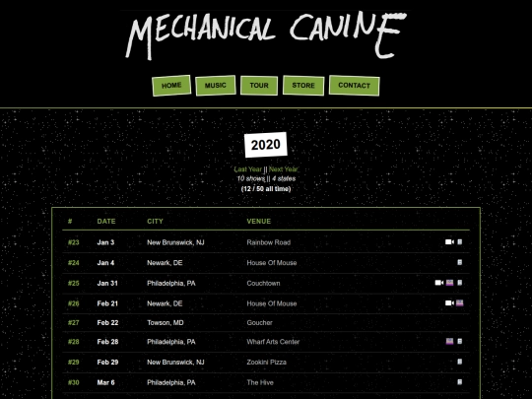532x399 pixels.
Task: Click show number #25
Action: click(73, 283)
